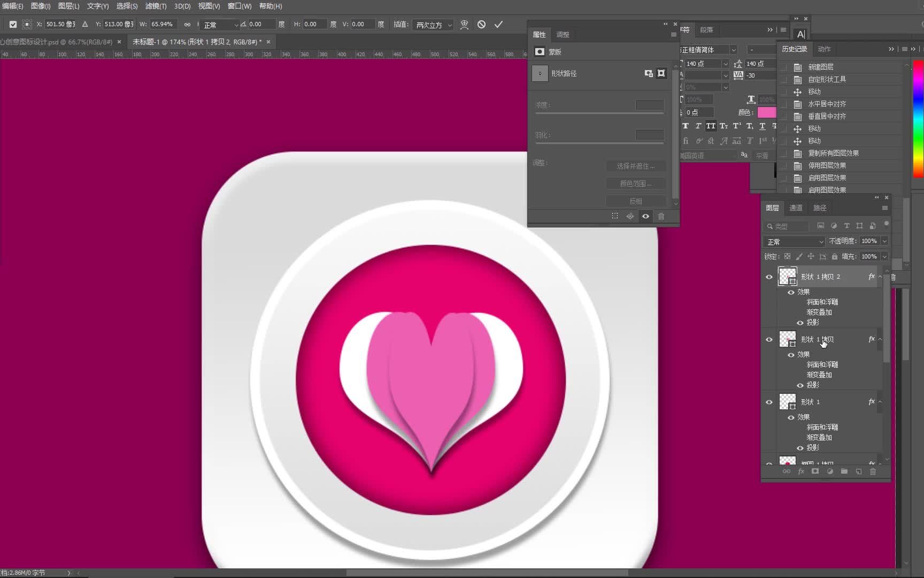
Task: Toggle 投影 effect visibility under 形状 1 拷贝
Action: 800,385
